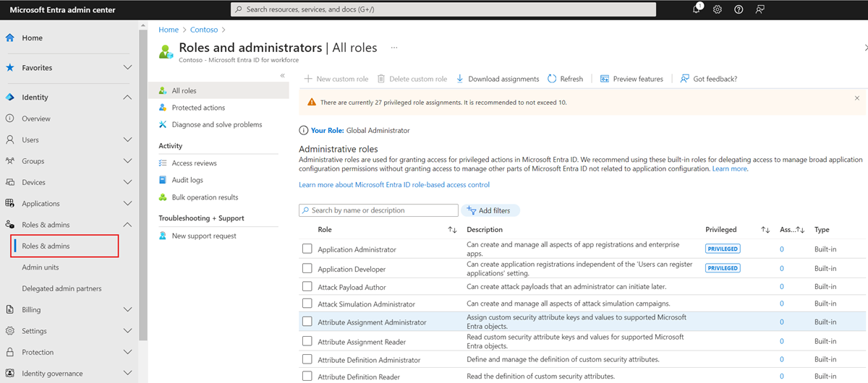The height and width of the screenshot is (383, 868).
Task: Open Protected actions menu item
Action: click(198, 108)
